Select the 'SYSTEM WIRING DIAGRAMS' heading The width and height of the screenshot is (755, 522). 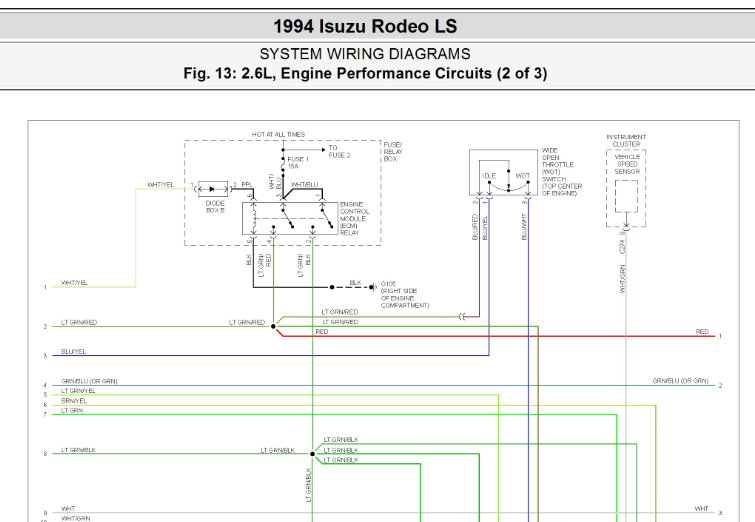[x=365, y=53]
